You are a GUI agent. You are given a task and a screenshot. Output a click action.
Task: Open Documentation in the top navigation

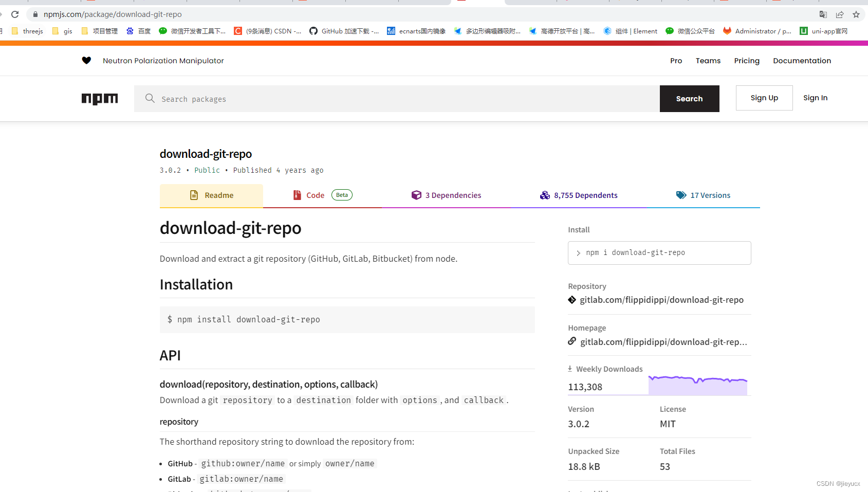pos(802,61)
